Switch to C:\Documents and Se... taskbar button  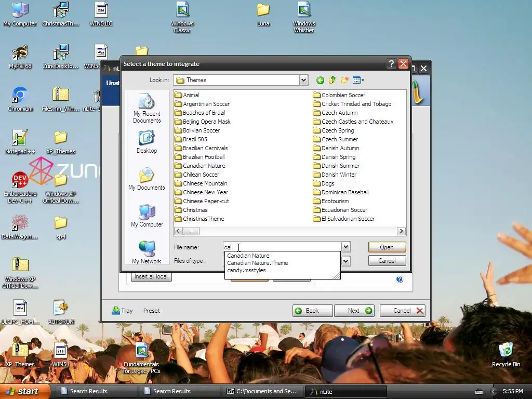(262, 391)
